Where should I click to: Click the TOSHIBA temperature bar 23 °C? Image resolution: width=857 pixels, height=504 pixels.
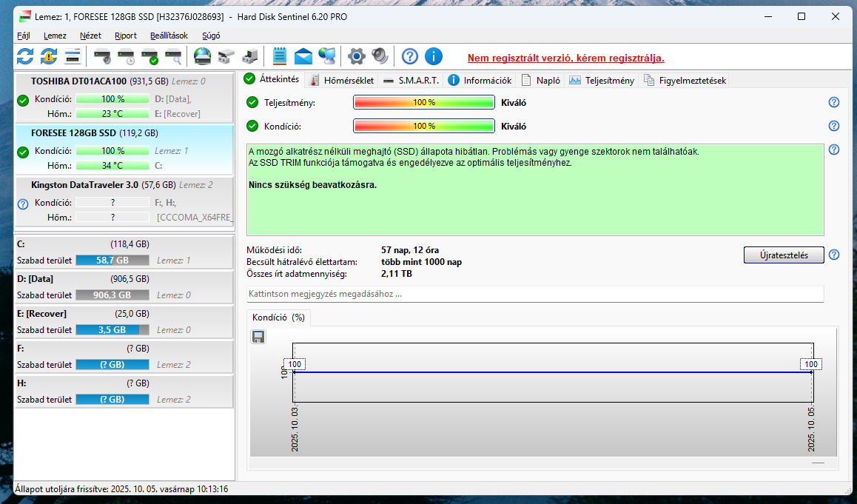[x=112, y=114]
